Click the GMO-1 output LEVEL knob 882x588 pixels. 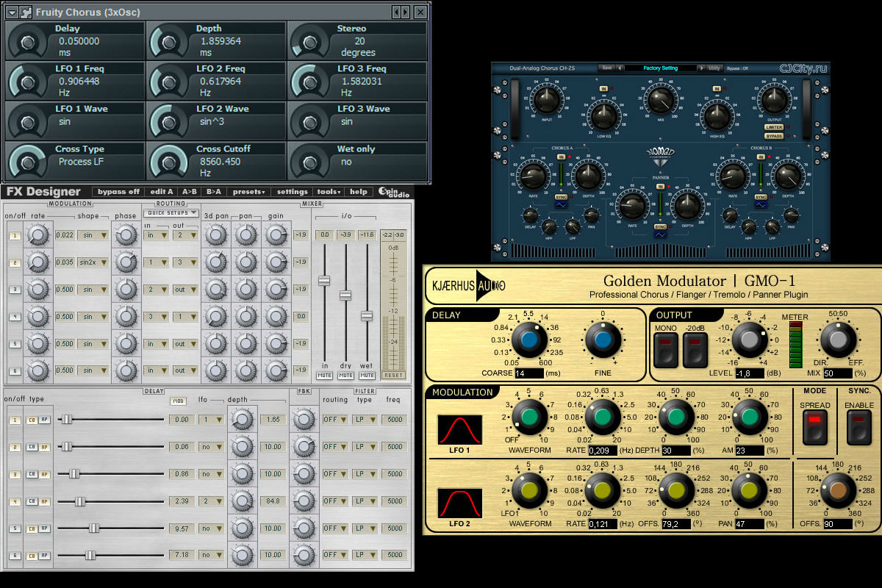pyautogui.click(x=748, y=340)
